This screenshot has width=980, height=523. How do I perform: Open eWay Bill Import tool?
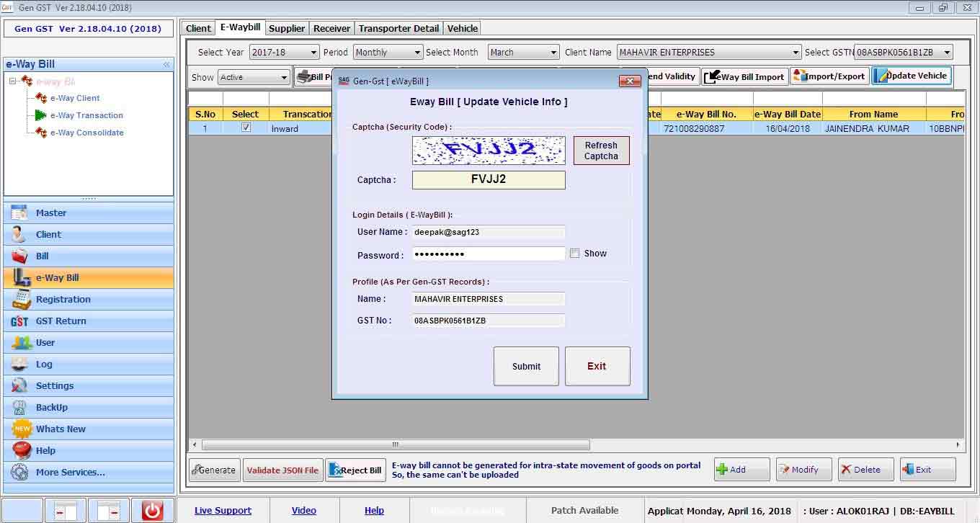[744, 77]
